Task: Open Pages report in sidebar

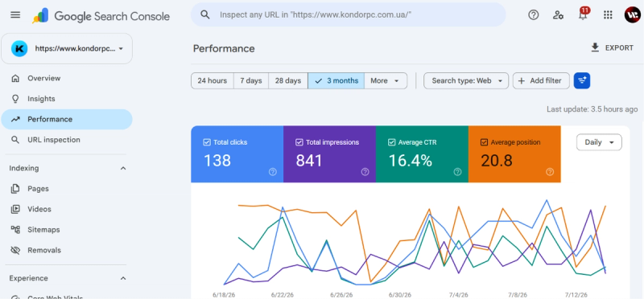Action: pos(67,189)
